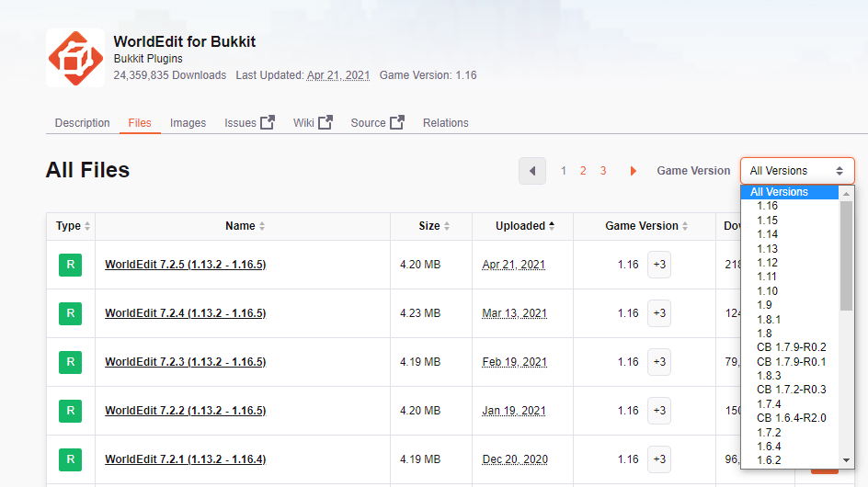
Task: Open WorldEdit 7.2.3 (1.13.2 - 1.16.5) file link
Action: point(186,362)
